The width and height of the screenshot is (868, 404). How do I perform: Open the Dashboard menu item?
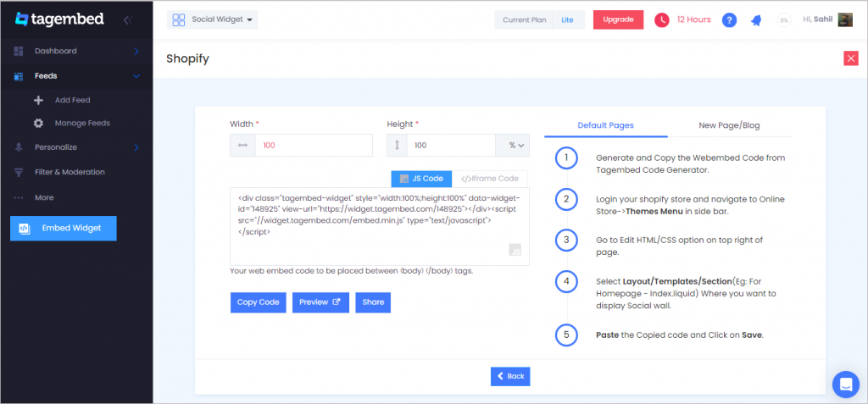point(56,51)
